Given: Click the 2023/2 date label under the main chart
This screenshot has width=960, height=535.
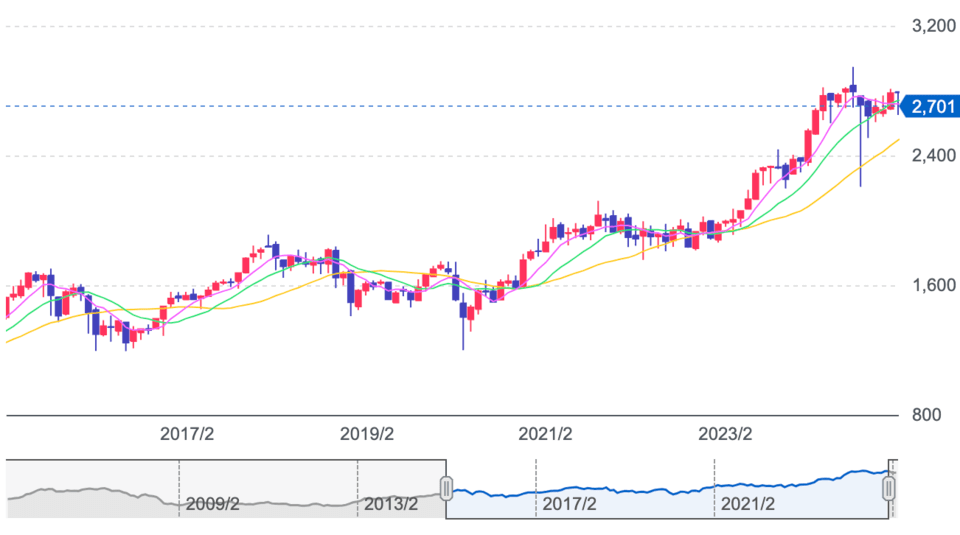Looking at the screenshot, I should [725, 434].
